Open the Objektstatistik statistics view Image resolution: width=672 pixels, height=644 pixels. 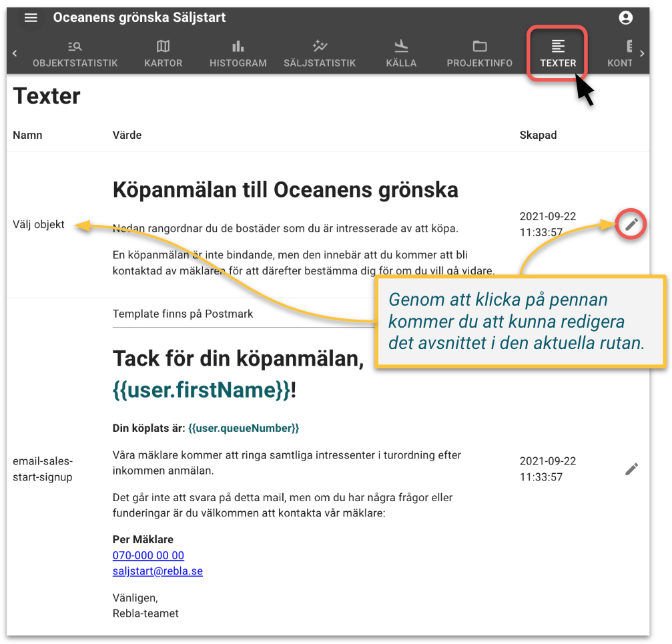[x=74, y=53]
